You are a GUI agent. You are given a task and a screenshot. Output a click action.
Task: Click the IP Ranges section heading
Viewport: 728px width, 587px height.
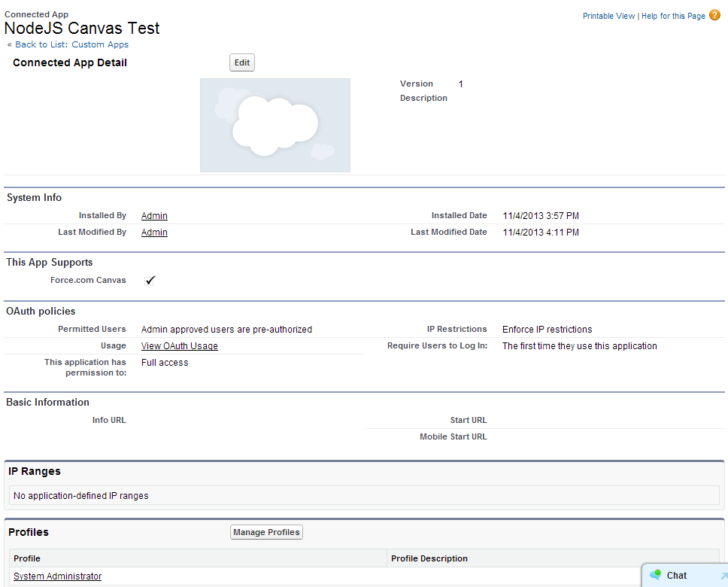(x=35, y=471)
